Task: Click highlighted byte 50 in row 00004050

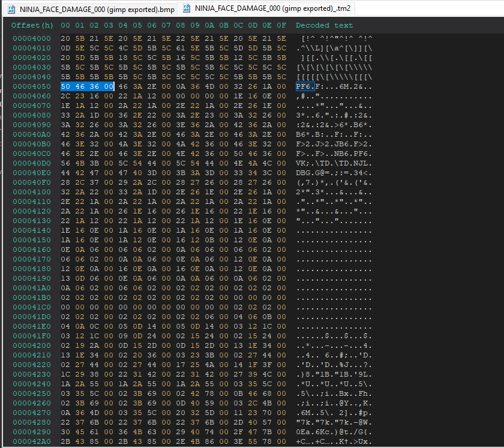Action: coord(65,86)
